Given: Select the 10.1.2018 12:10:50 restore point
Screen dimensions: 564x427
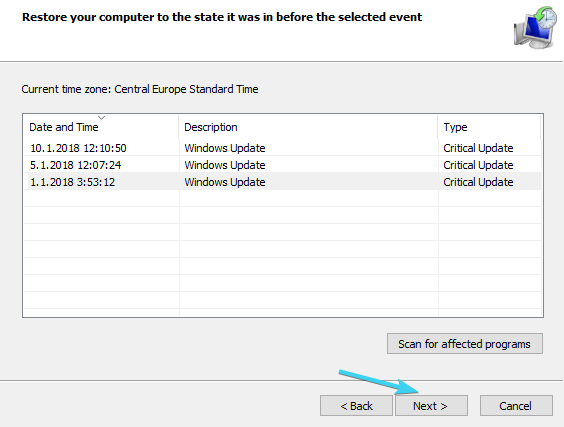Looking at the screenshot, I should click(x=282, y=148).
